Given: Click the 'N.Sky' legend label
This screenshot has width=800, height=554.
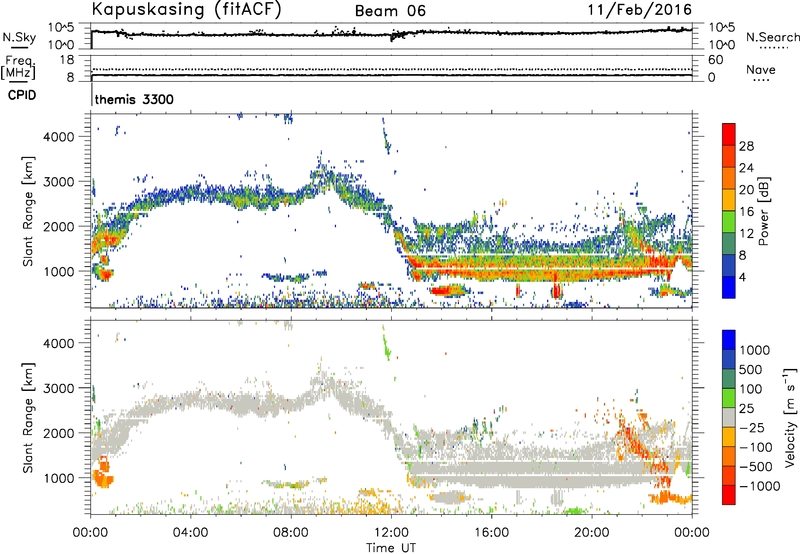Looking at the screenshot, I should [19, 37].
